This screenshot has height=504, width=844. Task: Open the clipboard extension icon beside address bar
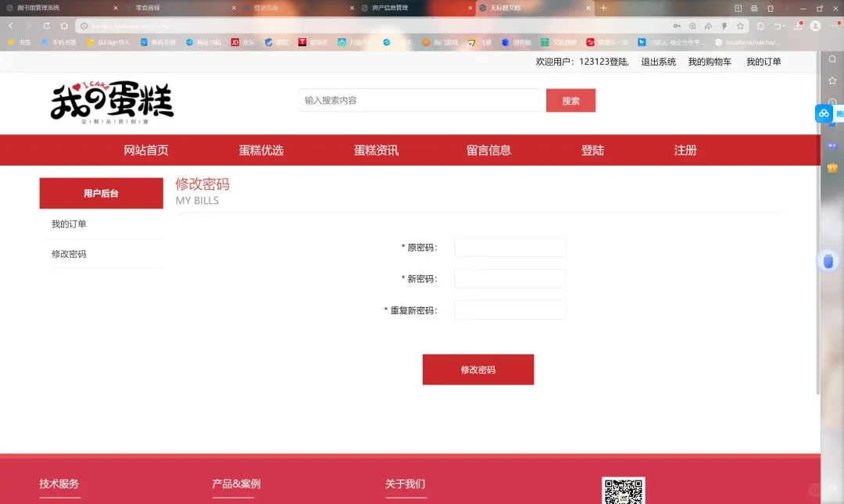[760, 26]
